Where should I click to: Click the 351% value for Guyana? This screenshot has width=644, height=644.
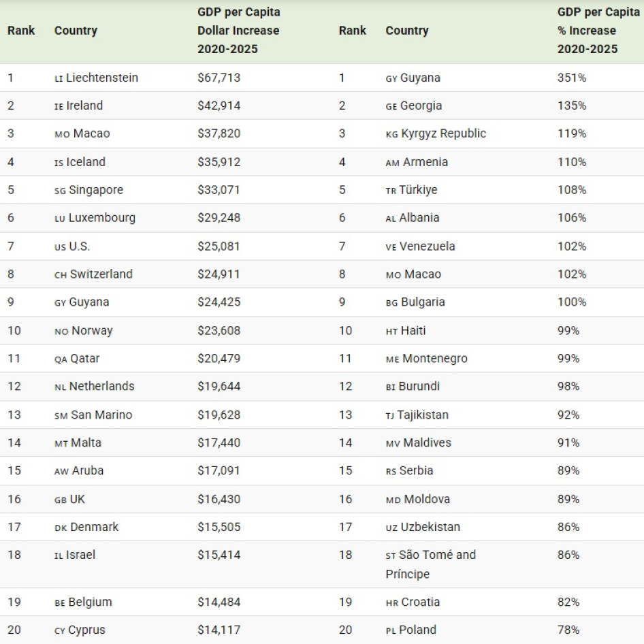571,78
